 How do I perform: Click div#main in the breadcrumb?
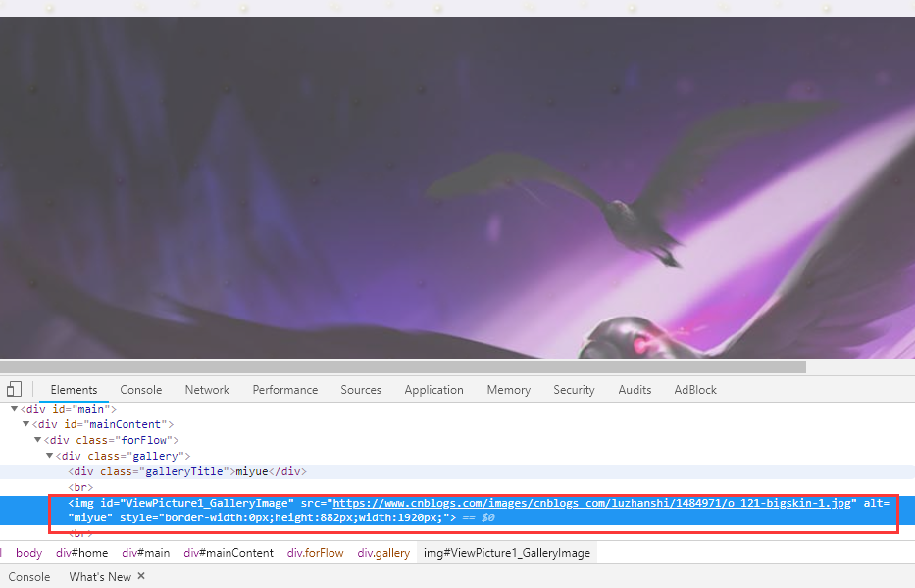(x=146, y=553)
